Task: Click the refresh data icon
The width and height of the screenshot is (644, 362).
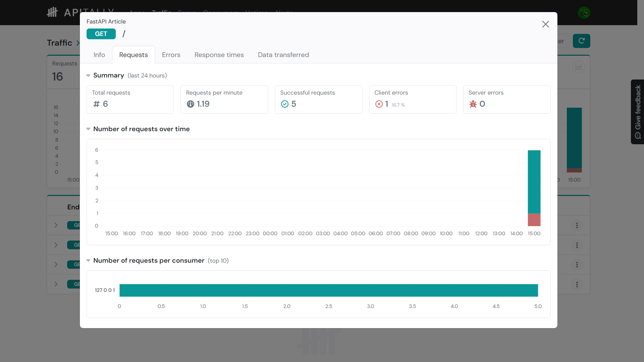Action: pyautogui.click(x=582, y=41)
